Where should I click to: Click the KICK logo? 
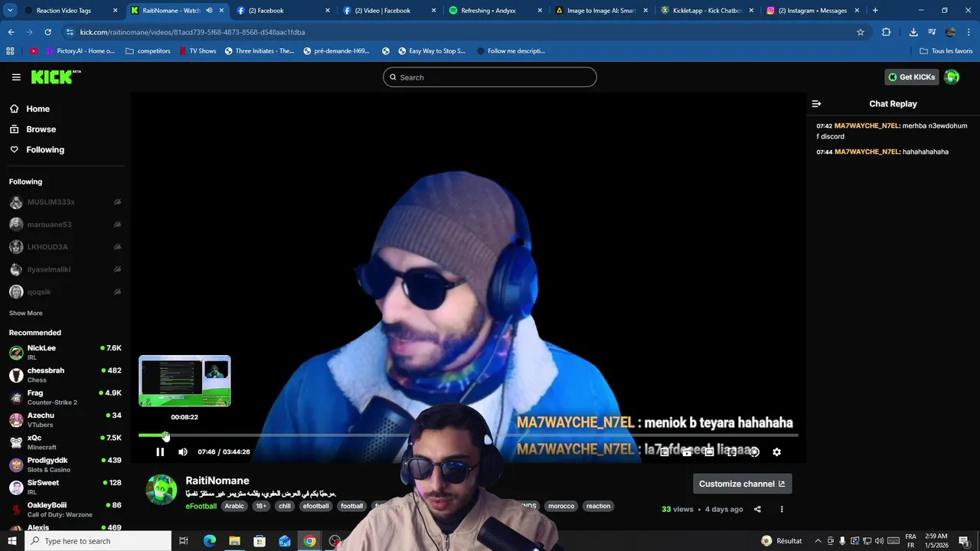point(55,77)
